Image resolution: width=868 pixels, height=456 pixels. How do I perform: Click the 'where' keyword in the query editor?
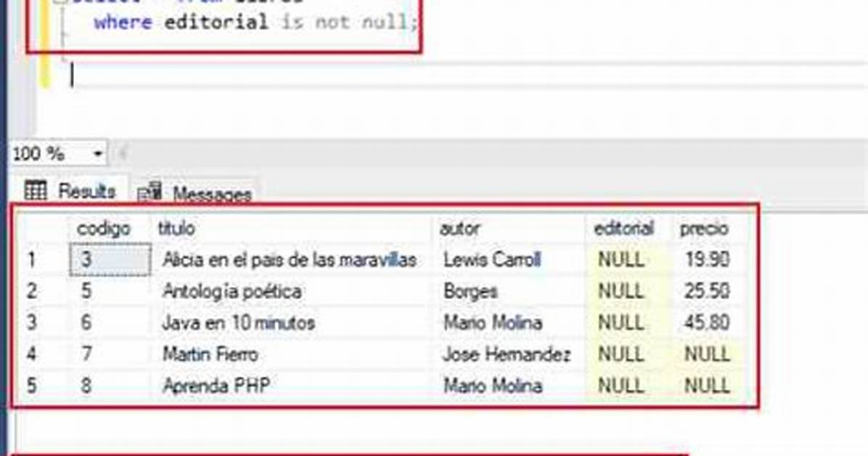(x=123, y=23)
